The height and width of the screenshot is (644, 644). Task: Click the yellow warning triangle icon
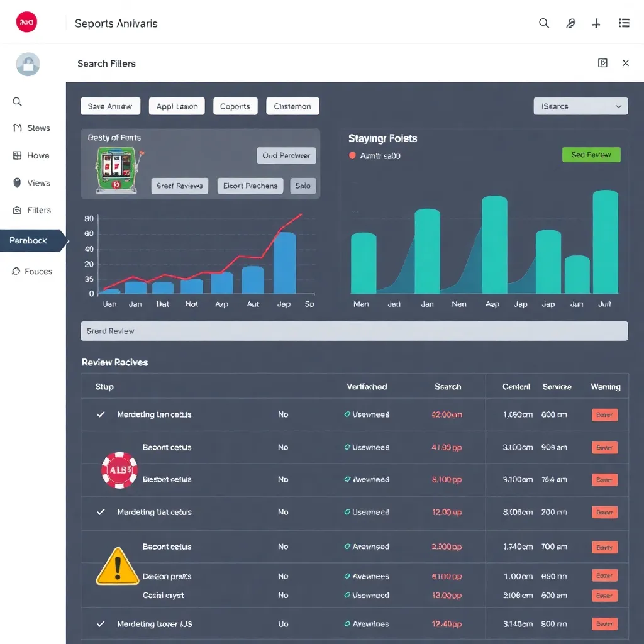click(x=117, y=566)
